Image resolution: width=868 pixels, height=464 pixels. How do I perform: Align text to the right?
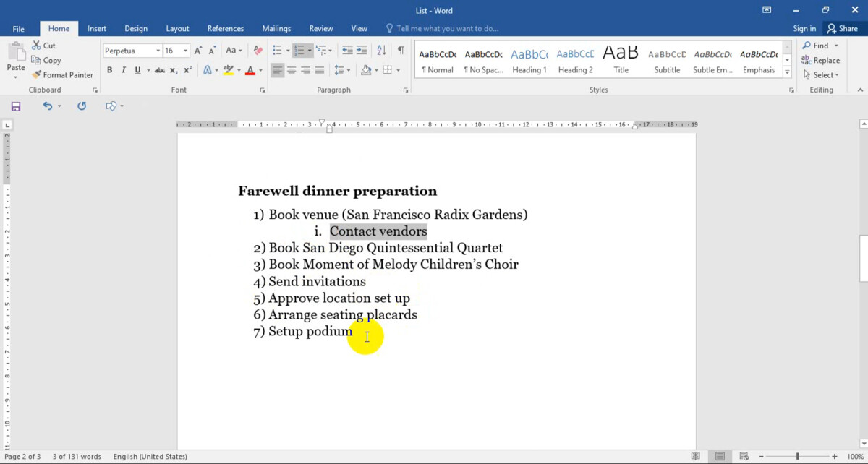pos(305,70)
